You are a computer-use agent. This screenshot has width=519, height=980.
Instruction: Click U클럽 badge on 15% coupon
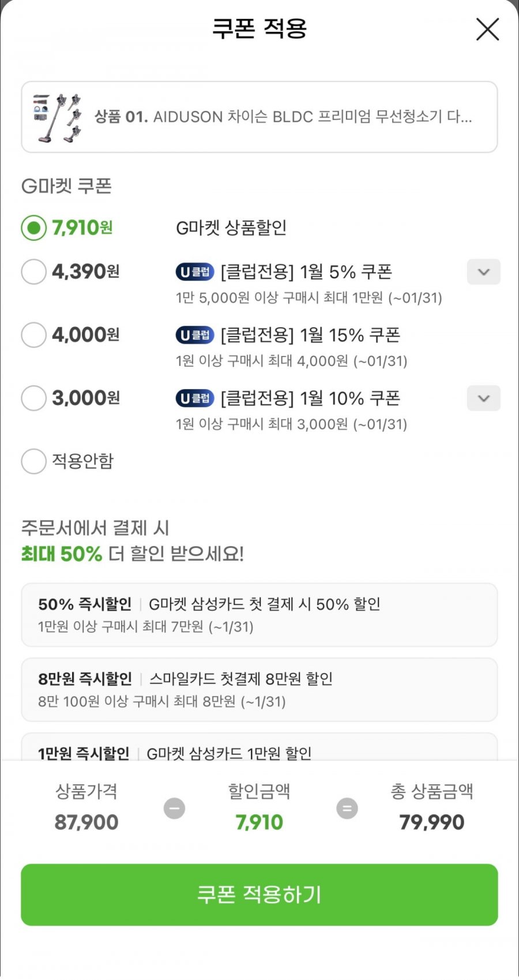(x=194, y=335)
